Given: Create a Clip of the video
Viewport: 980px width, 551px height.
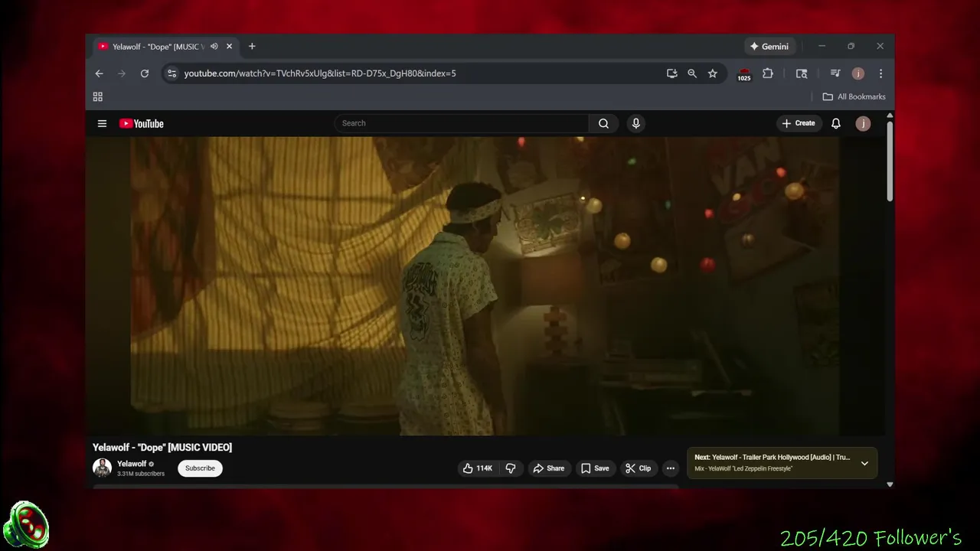Looking at the screenshot, I should pos(638,468).
